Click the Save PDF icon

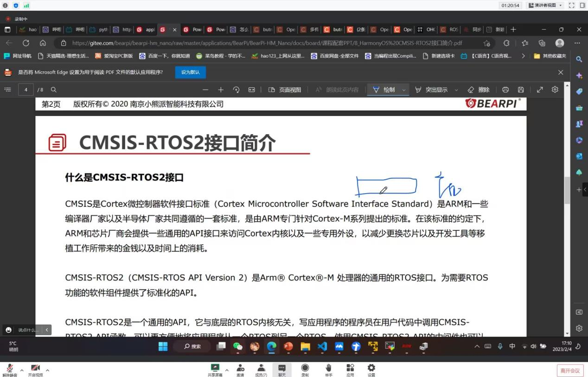click(x=520, y=89)
